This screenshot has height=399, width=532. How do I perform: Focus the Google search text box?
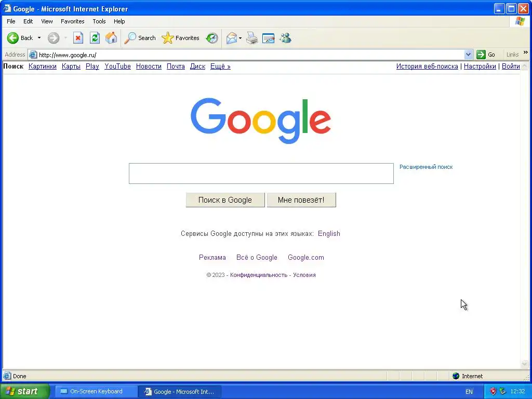(x=261, y=174)
